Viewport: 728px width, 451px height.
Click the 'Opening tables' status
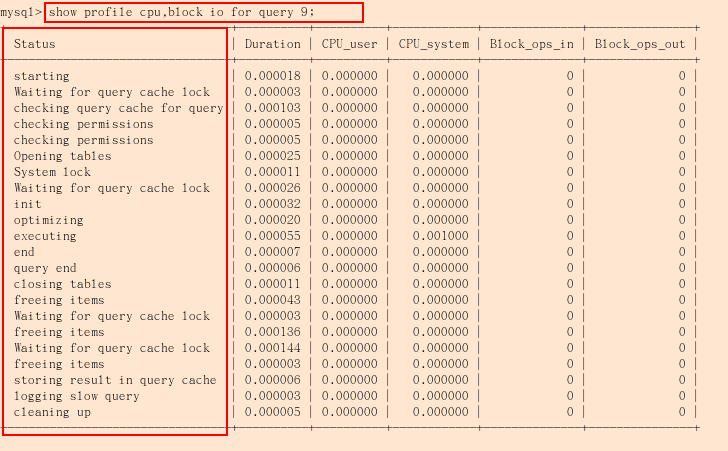[x=62, y=156]
